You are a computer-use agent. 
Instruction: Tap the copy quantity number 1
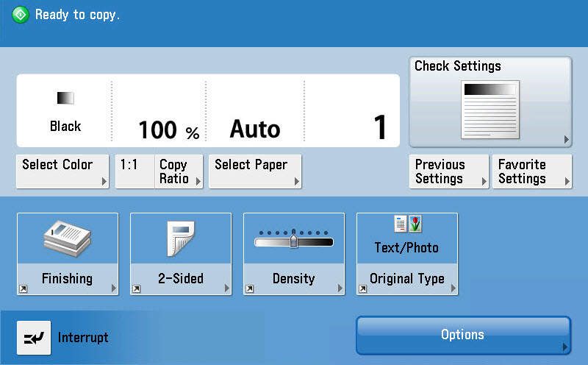(379, 128)
